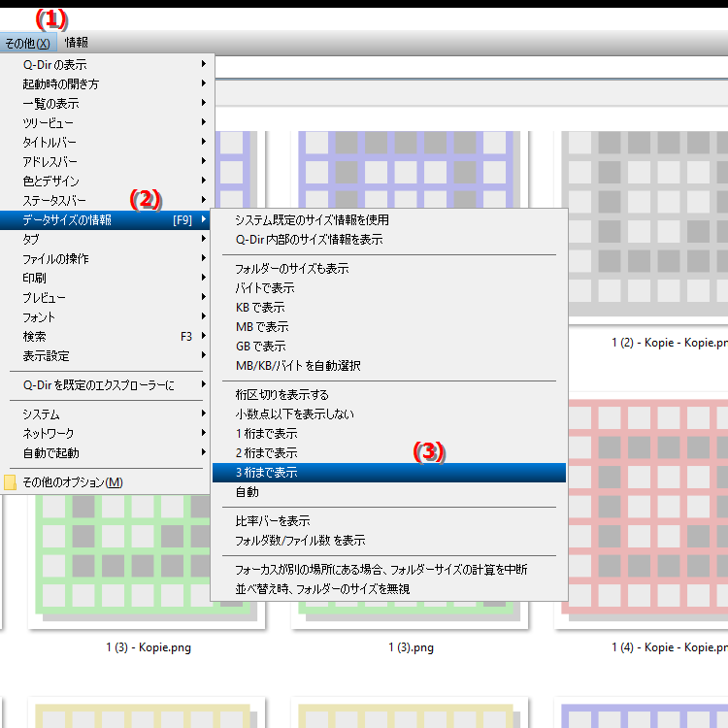
Task: Open その他のオプション(M)
Action: pos(107,482)
